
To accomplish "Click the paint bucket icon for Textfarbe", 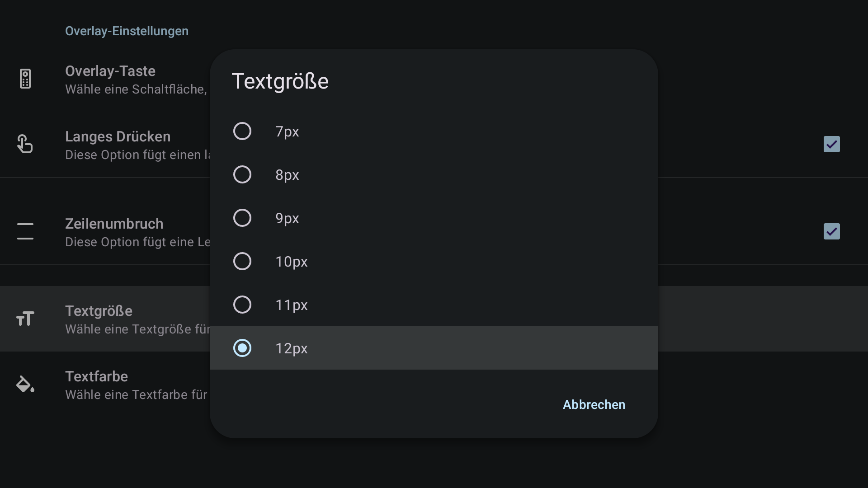I will coord(25,384).
